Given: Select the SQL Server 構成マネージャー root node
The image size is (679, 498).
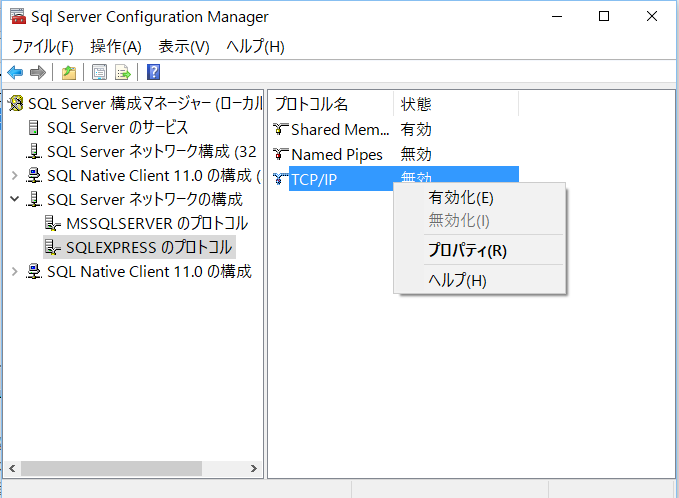Looking at the screenshot, I should 145,103.
